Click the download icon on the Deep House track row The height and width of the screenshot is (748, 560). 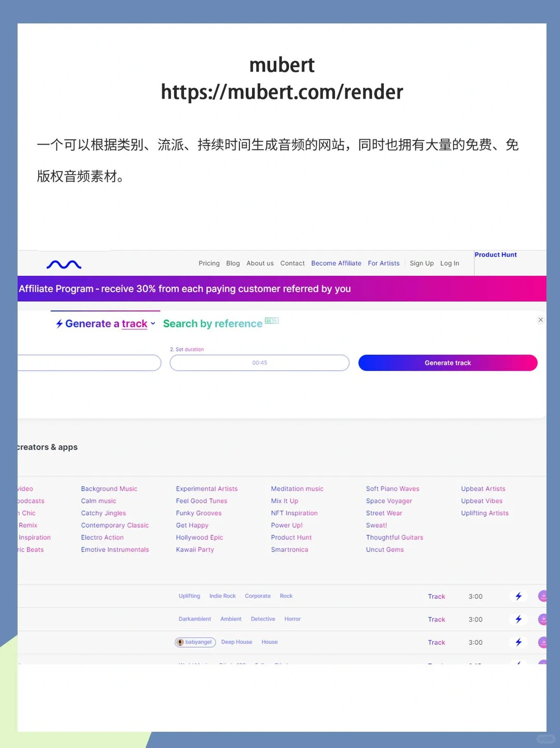pos(543,642)
